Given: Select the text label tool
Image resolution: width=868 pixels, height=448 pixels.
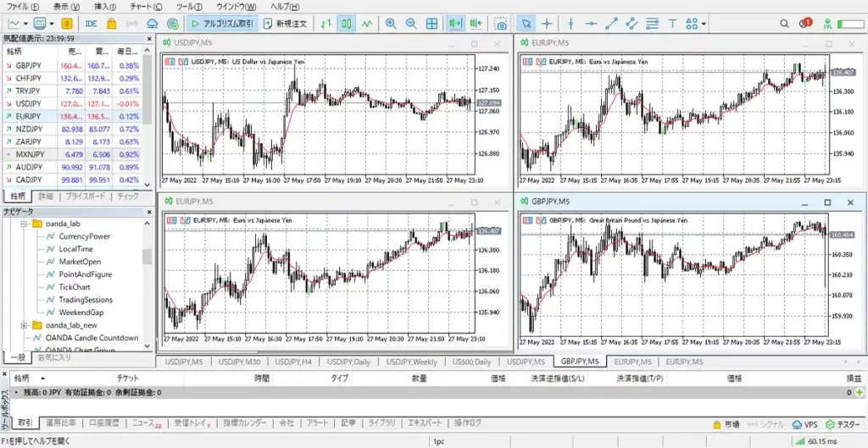Looking at the screenshot, I should coord(672,24).
